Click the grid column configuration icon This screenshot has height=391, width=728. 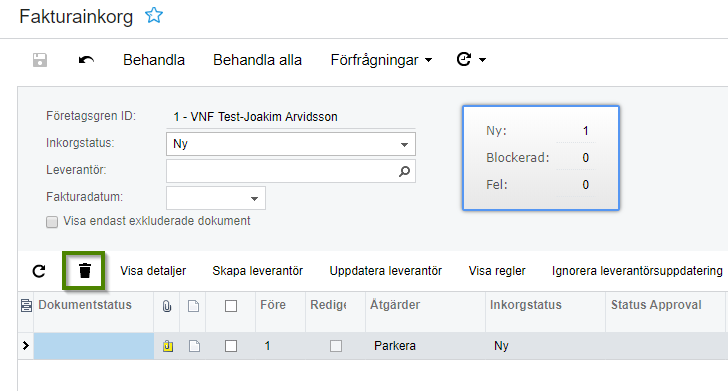pos(26,305)
